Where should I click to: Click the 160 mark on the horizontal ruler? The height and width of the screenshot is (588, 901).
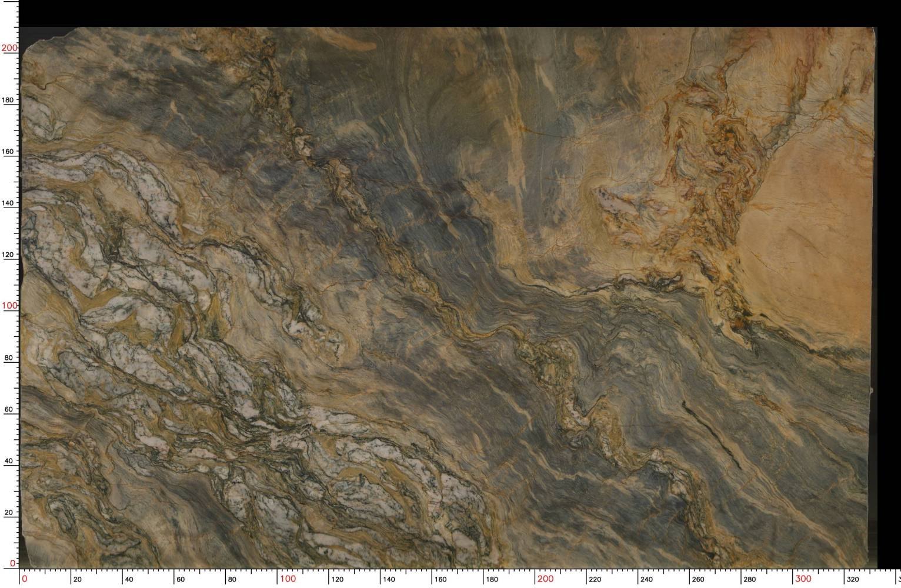click(x=441, y=579)
